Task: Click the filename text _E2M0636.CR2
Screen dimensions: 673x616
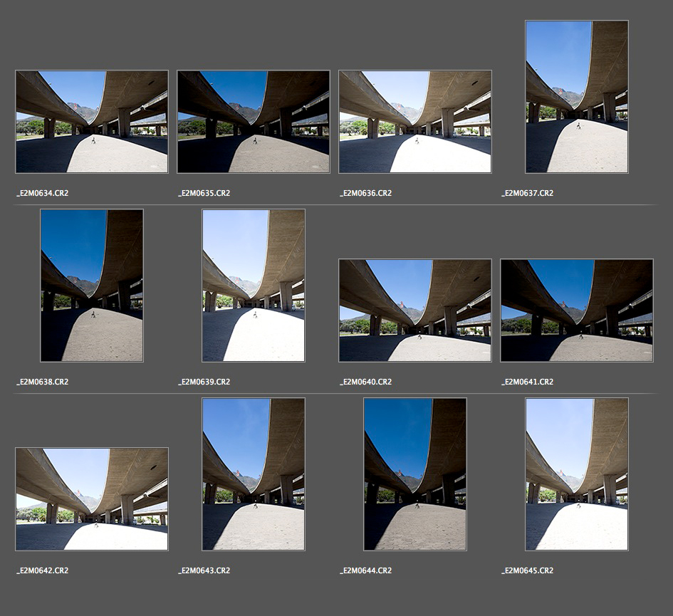Action: click(366, 194)
